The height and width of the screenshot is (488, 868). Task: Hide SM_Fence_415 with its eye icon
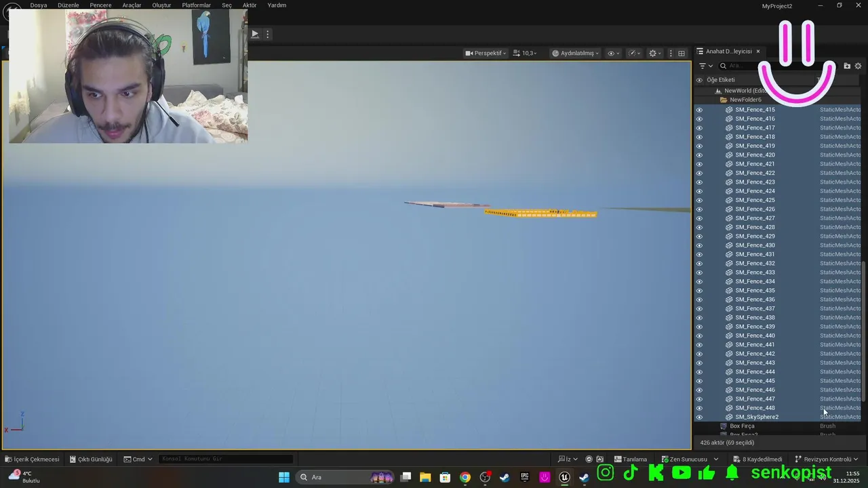[x=699, y=110]
